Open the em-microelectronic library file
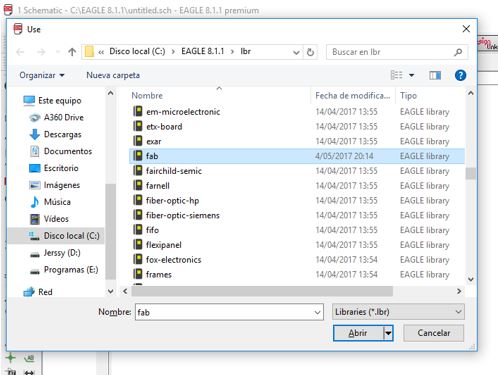 coord(183,112)
